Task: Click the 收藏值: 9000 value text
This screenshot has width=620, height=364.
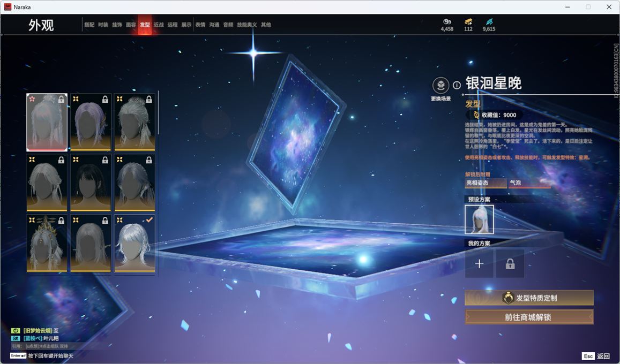Action: tap(498, 115)
